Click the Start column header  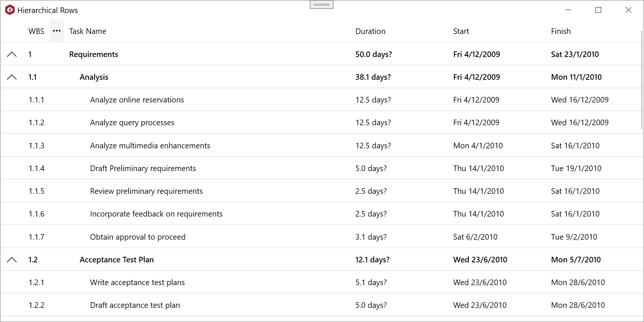[461, 31]
